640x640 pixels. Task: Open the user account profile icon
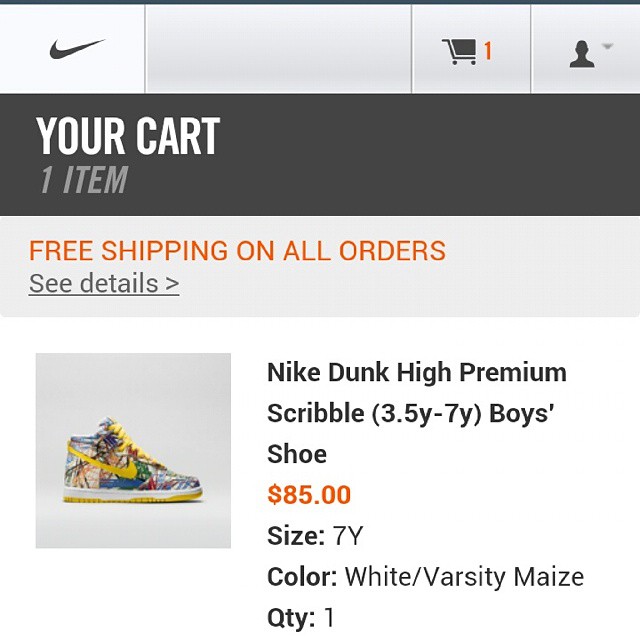coord(581,54)
